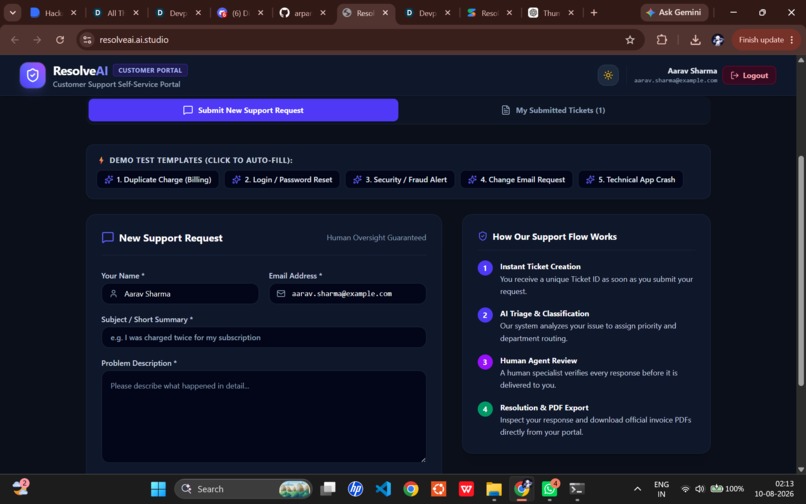
Task: Auto-fill the Login / Password Reset template
Action: tap(282, 179)
